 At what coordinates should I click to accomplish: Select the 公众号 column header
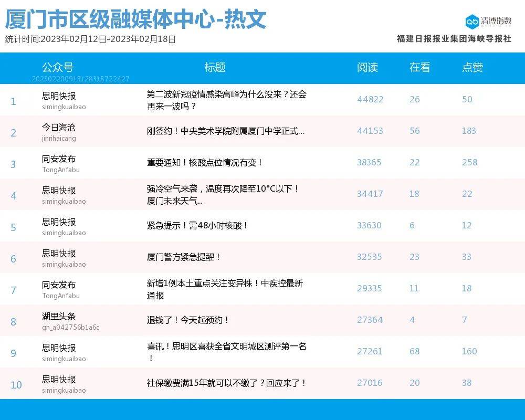pos(58,67)
